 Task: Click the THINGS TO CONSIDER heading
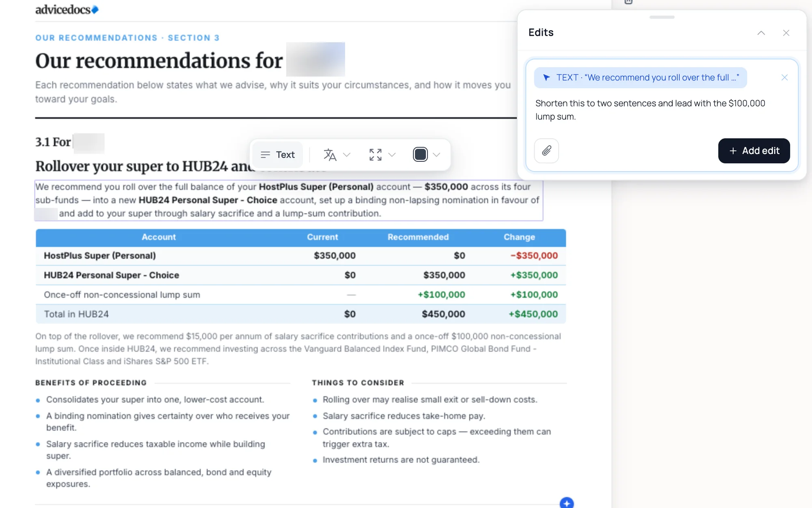click(358, 383)
